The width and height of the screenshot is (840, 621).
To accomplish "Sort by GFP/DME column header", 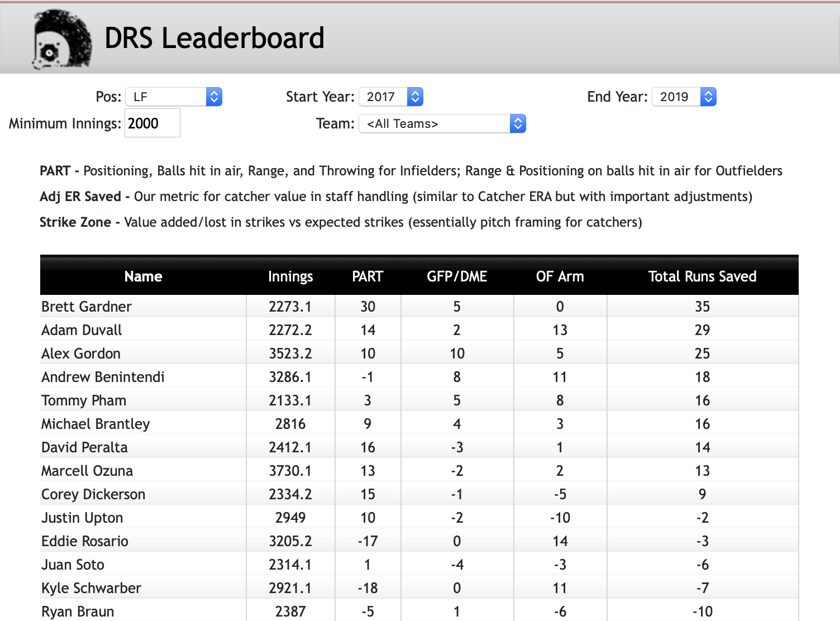I will pos(457,276).
